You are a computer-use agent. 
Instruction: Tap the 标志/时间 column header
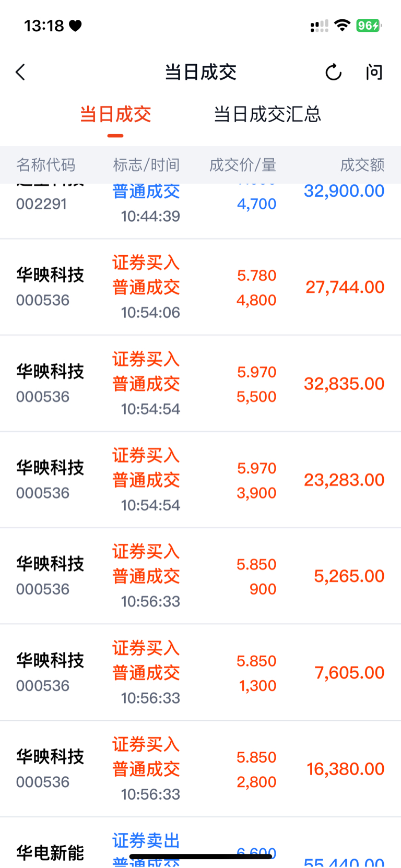[146, 165]
